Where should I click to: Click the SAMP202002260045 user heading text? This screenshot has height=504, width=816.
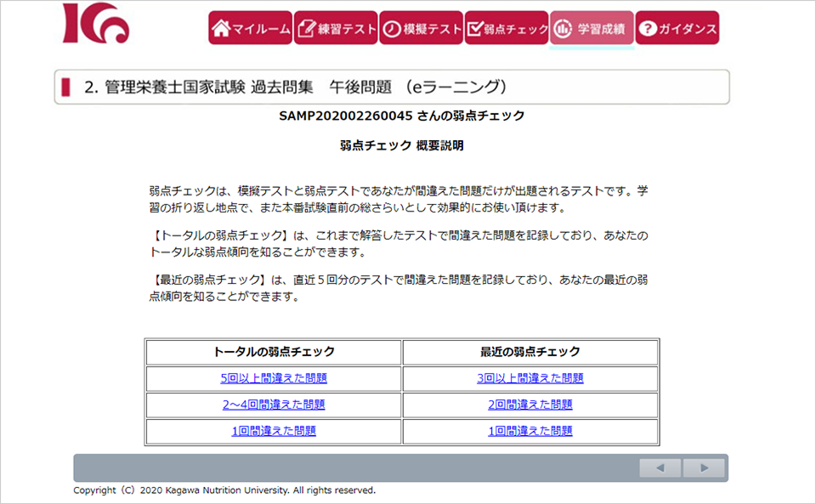(x=401, y=116)
